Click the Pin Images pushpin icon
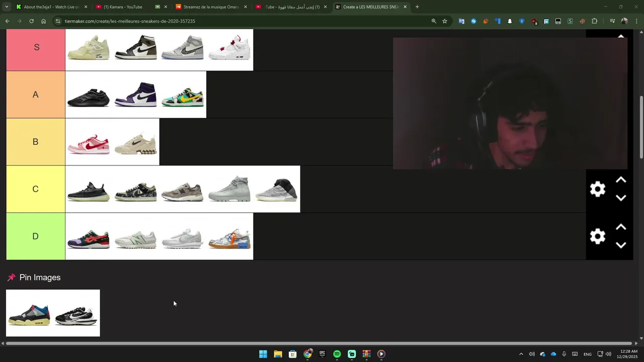Viewport: 644px width, 362px height. coord(11,278)
